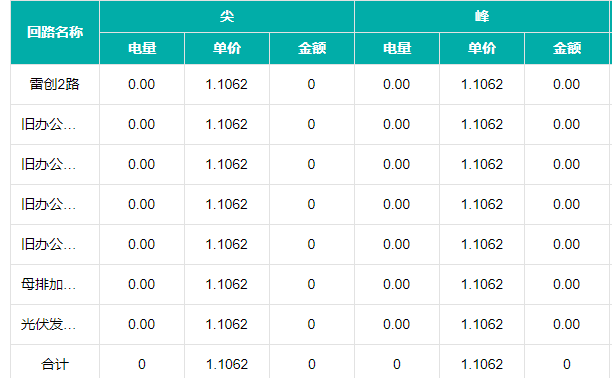Select the 母排加… row name

[x=48, y=284]
